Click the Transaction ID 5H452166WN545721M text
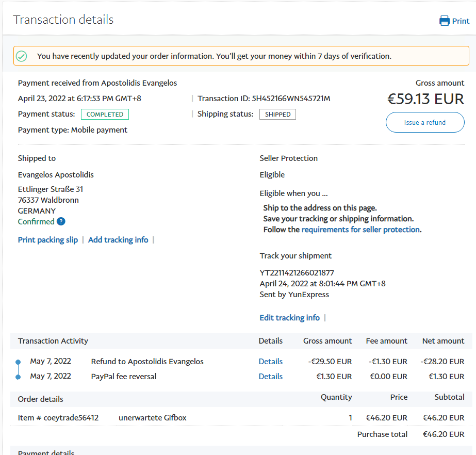 pos(291,99)
